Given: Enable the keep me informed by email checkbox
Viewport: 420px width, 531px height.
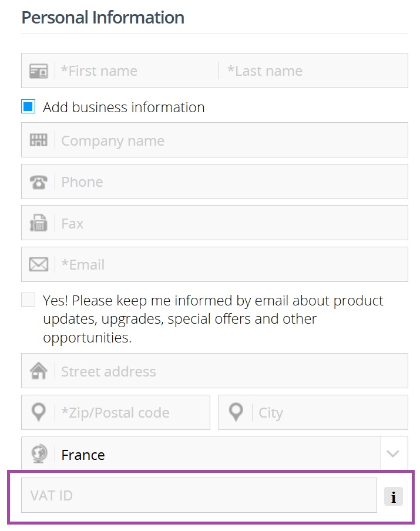Looking at the screenshot, I should click(x=28, y=300).
